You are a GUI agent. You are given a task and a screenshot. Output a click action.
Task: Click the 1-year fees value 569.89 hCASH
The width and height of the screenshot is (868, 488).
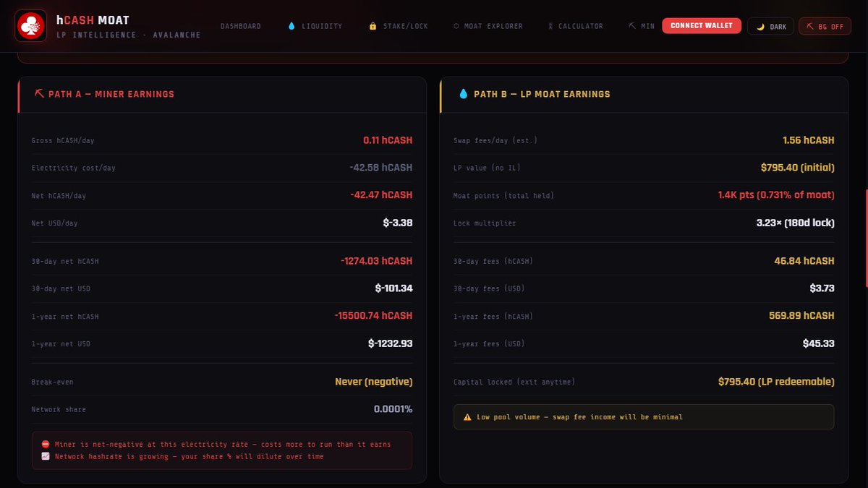click(x=801, y=316)
